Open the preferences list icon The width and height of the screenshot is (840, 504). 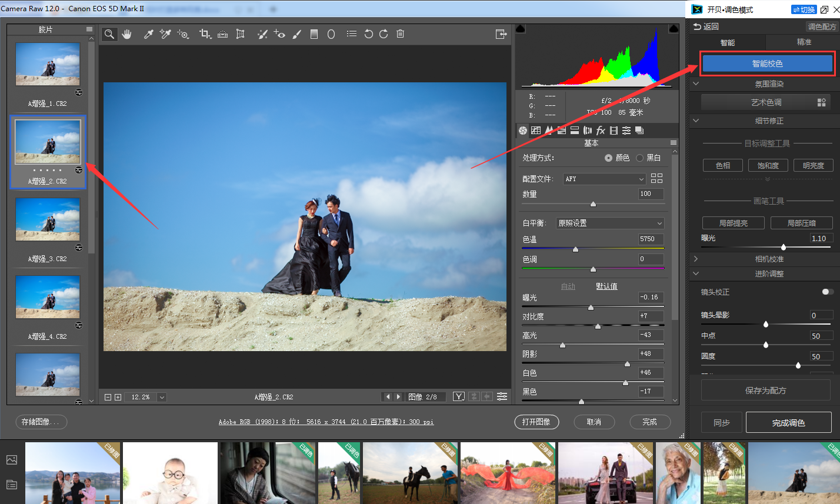coord(352,34)
